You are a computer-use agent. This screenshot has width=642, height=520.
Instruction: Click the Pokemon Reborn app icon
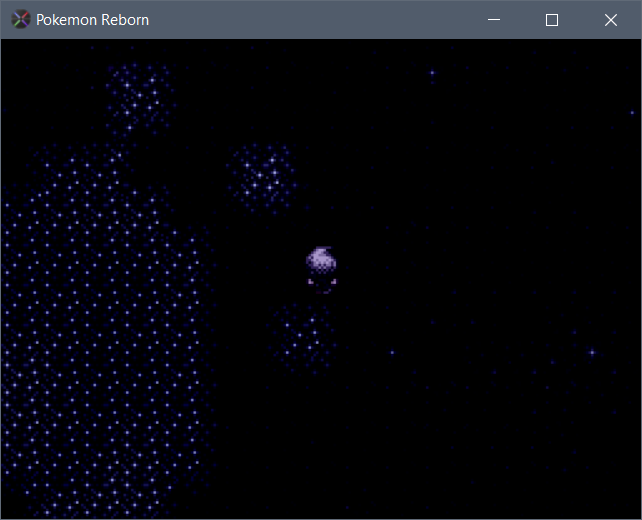coord(20,20)
